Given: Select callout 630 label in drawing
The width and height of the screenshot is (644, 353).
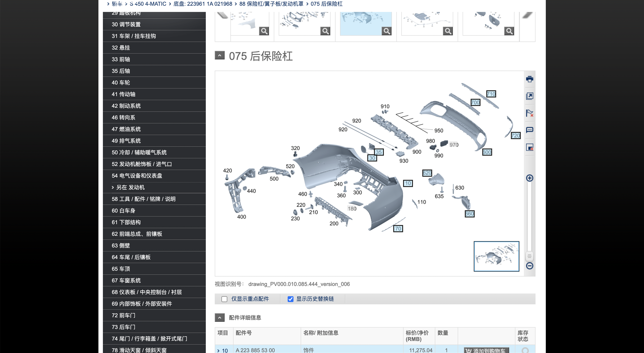Looking at the screenshot, I should click(459, 188).
